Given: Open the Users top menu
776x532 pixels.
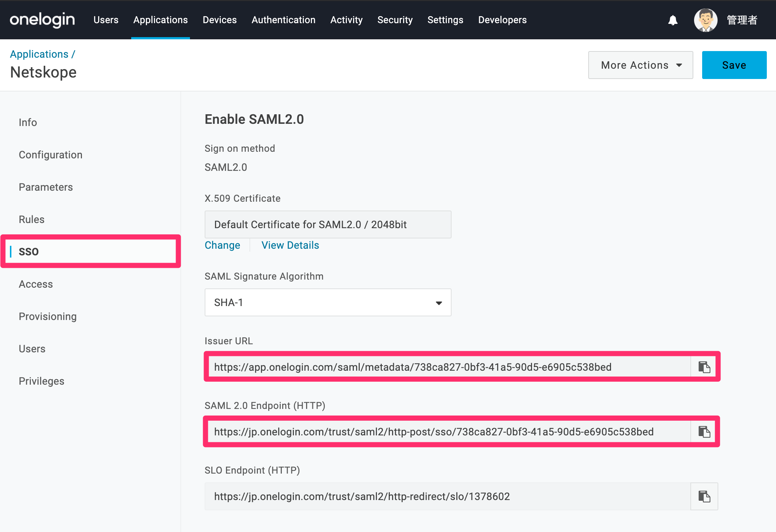Looking at the screenshot, I should click(106, 20).
